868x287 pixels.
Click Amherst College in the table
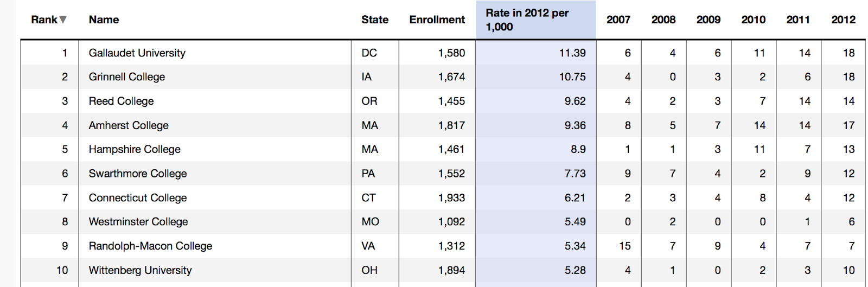(129, 125)
